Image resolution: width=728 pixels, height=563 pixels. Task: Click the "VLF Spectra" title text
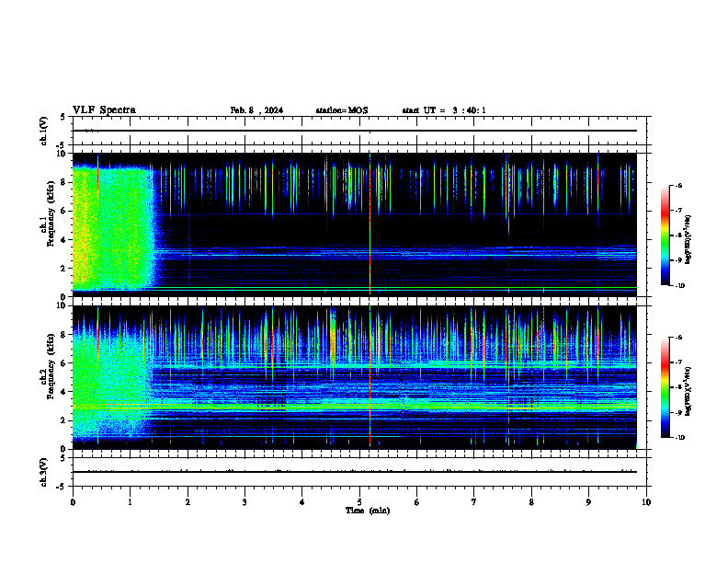(x=104, y=110)
